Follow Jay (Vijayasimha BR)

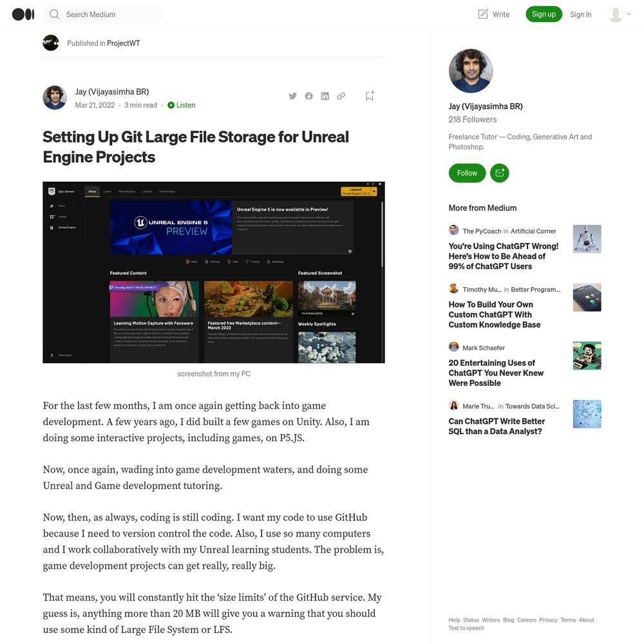[467, 173]
